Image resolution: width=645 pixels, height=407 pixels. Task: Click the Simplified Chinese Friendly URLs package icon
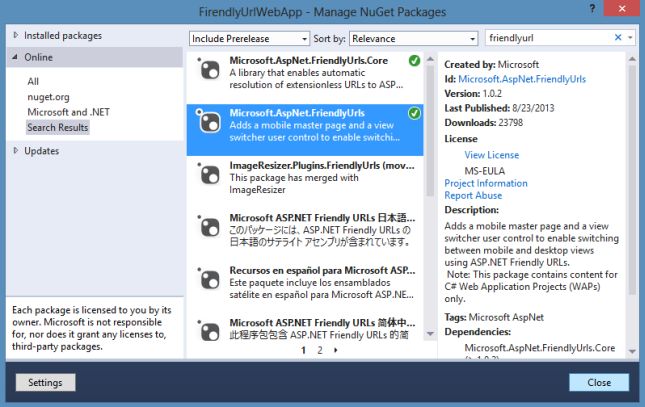tap(209, 332)
